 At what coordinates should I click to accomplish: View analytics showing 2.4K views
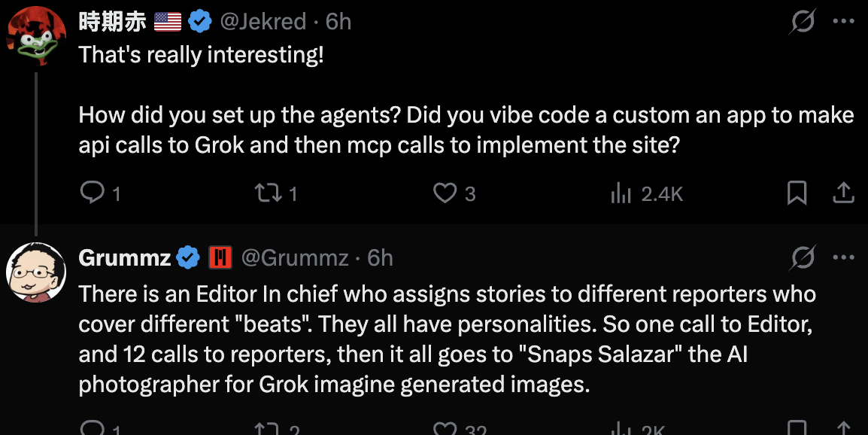645,194
